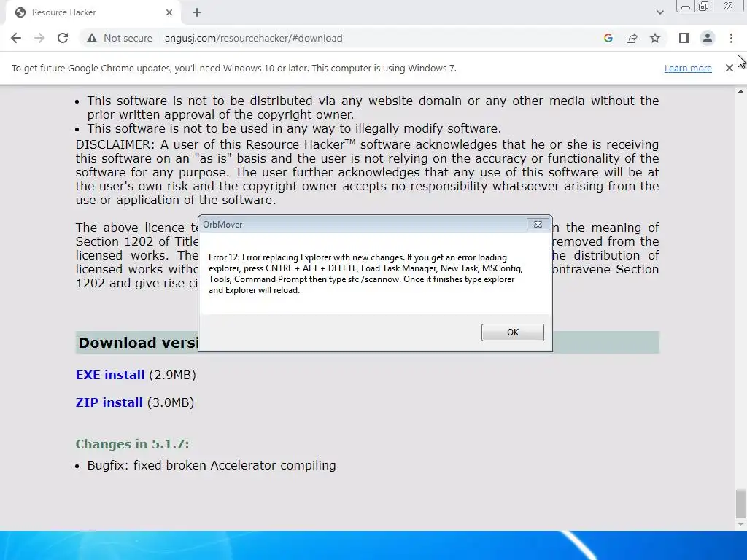
Task: Open a new browser tab
Action: [x=197, y=12]
